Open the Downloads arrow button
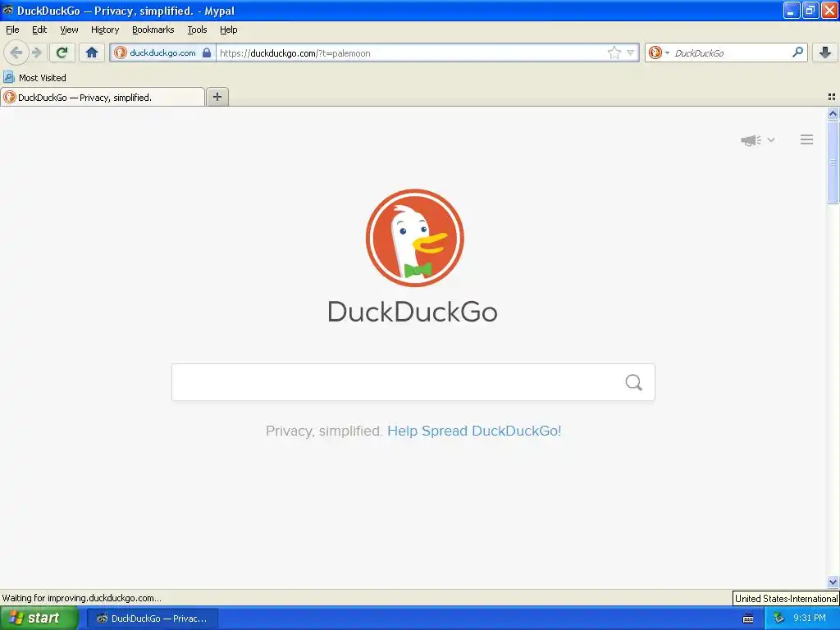Screen dimensions: 840x630 (825, 52)
